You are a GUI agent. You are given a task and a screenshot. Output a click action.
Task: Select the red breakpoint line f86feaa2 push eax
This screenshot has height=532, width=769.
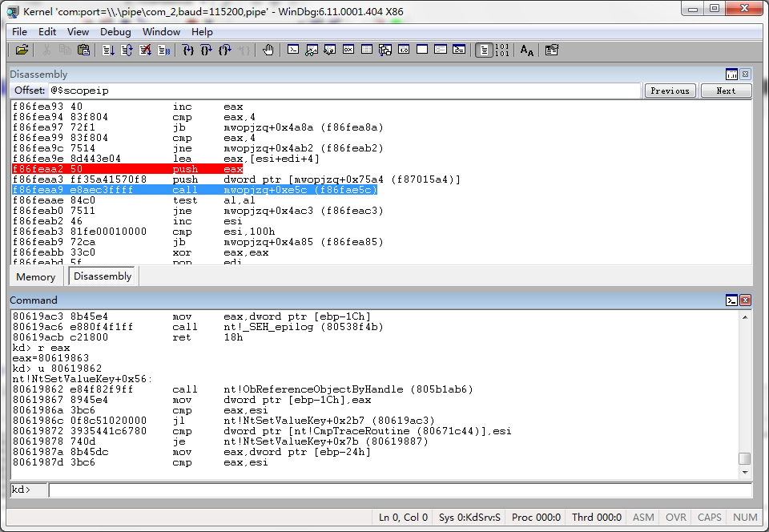(x=127, y=169)
